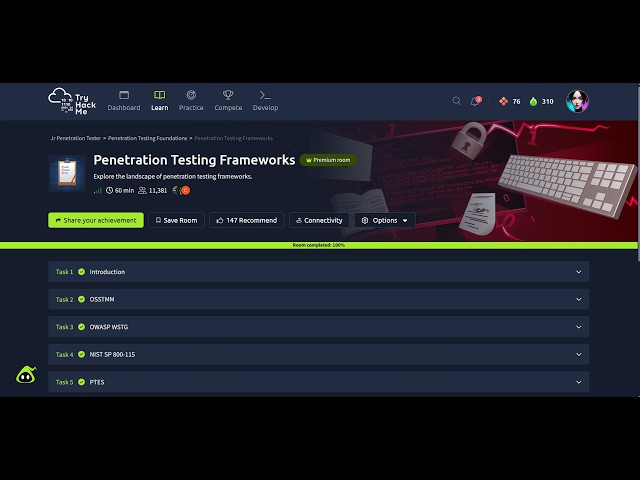
Task: Click the 147 Recommend button
Action: pos(247,220)
